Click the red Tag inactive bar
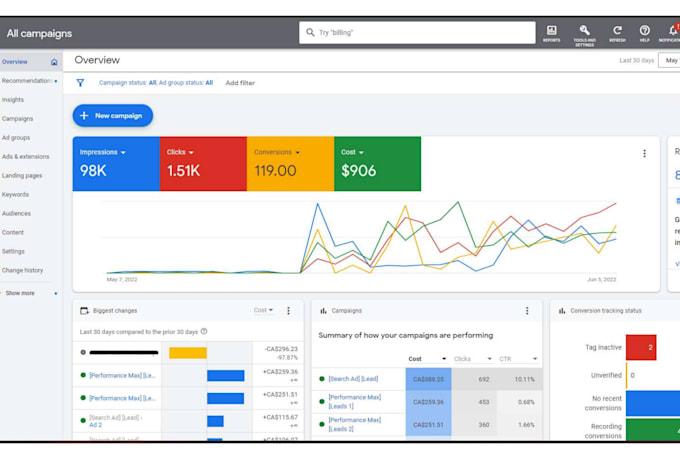 (x=641, y=347)
